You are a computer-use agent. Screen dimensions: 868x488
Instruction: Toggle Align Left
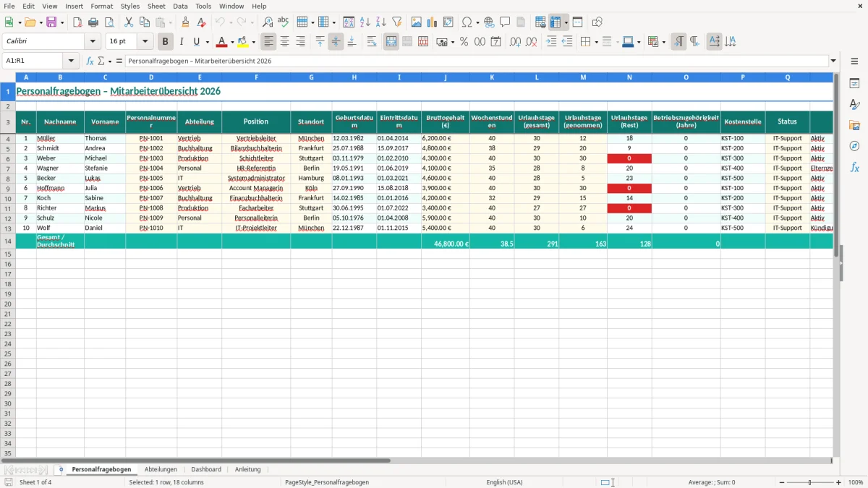(268, 42)
